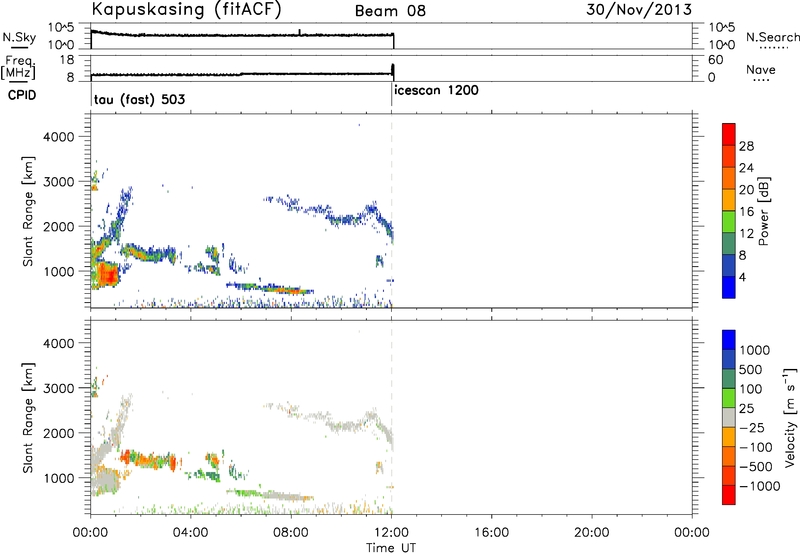Click the '12:00' time axis label

click(x=391, y=533)
